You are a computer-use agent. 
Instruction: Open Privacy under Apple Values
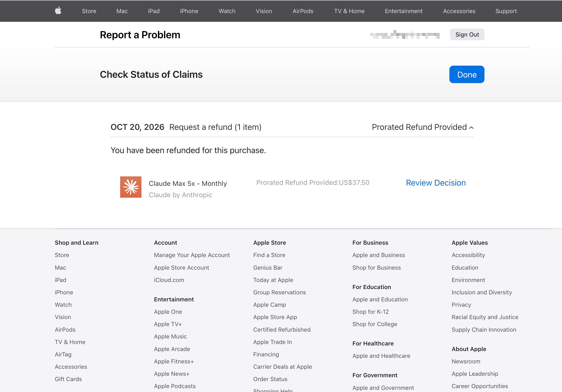pyautogui.click(x=461, y=305)
